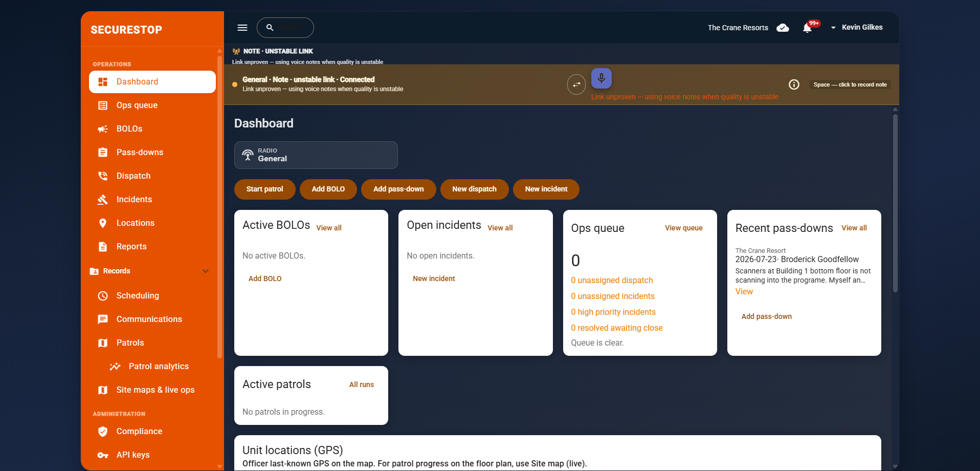Click Start patrol button

(x=265, y=189)
